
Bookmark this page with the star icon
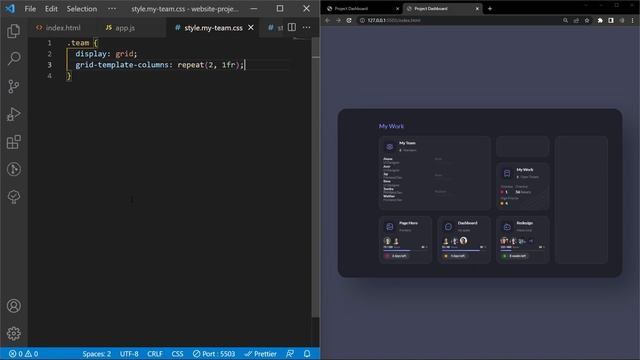(x=587, y=20)
